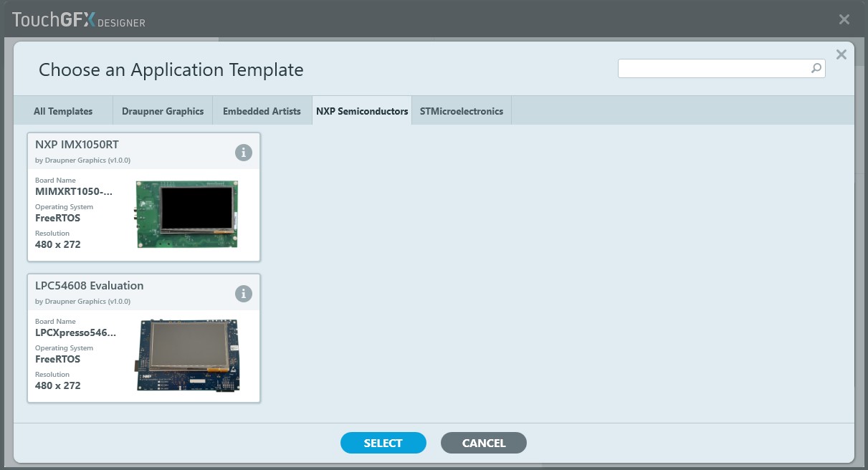
Task: Switch to the All Templates tab
Action: click(x=63, y=111)
